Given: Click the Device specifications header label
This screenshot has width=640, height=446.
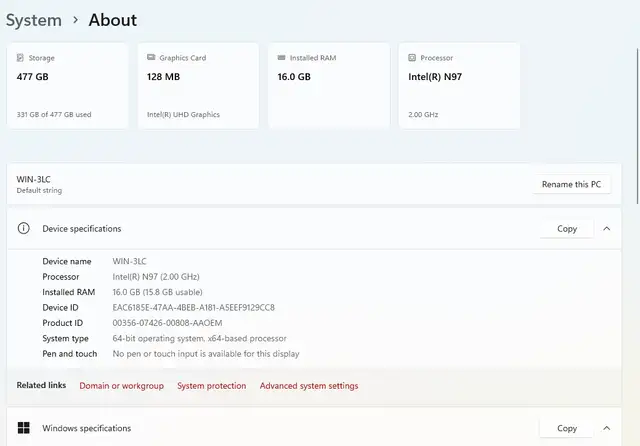Looking at the screenshot, I should [x=82, y=229].
